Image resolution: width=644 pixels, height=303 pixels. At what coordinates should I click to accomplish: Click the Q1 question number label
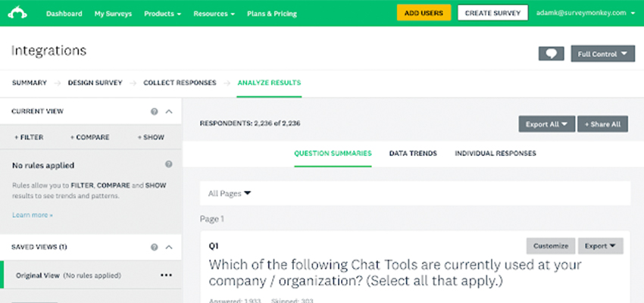click(x=214, y=246)
